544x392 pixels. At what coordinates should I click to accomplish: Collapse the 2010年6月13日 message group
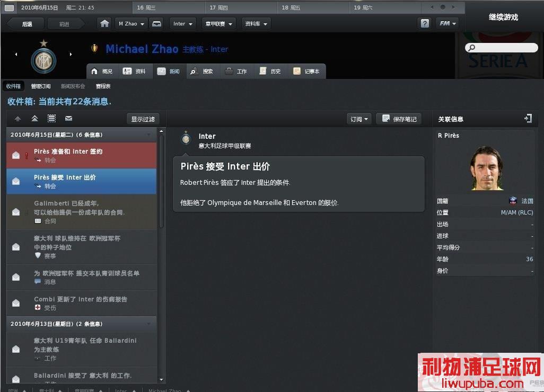[x=149, y=324]
